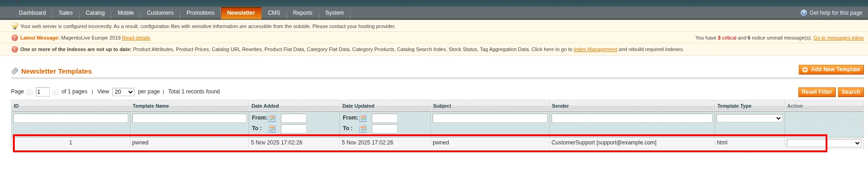This screenshot has width=868, height=184.
Task: Open Date Updated To calendar icon
Action: [363, 129]
